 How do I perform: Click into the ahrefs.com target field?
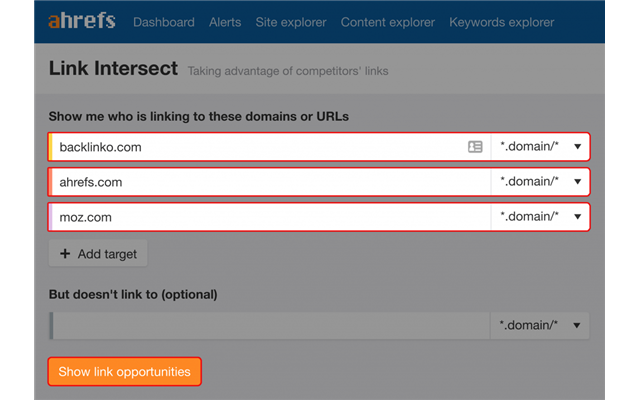point(270,182)
